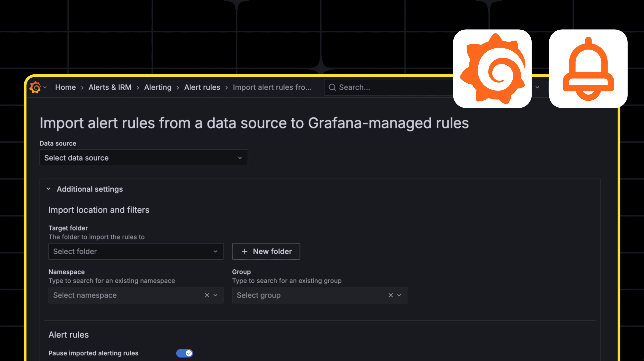644x361 pixels.
Task: Click the plus icon inside the New folder button
Action: 244,251
